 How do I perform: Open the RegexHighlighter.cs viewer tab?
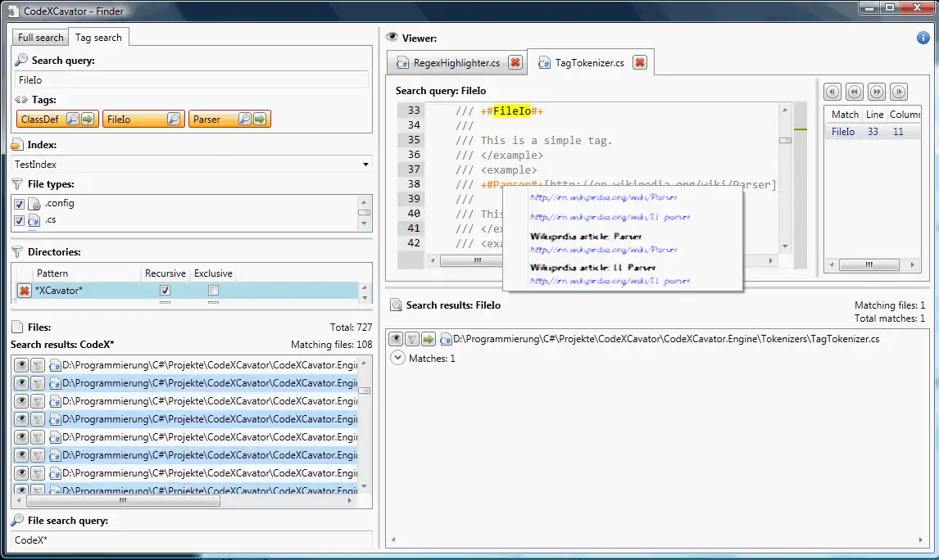[x=456, y=63]
